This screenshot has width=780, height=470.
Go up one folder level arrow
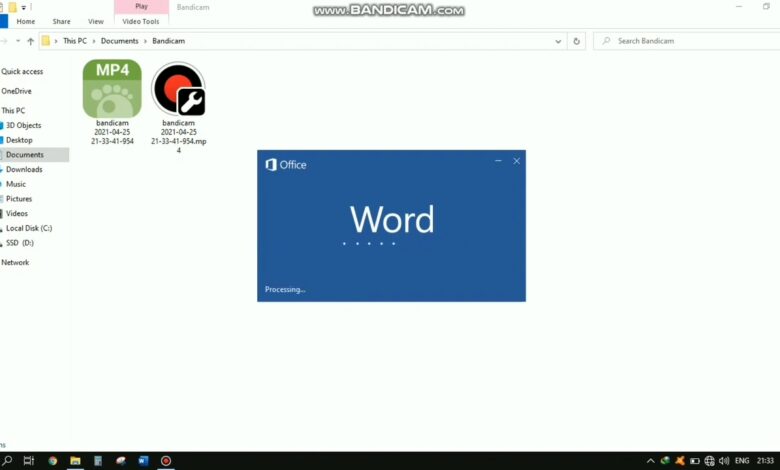point(30,41)
